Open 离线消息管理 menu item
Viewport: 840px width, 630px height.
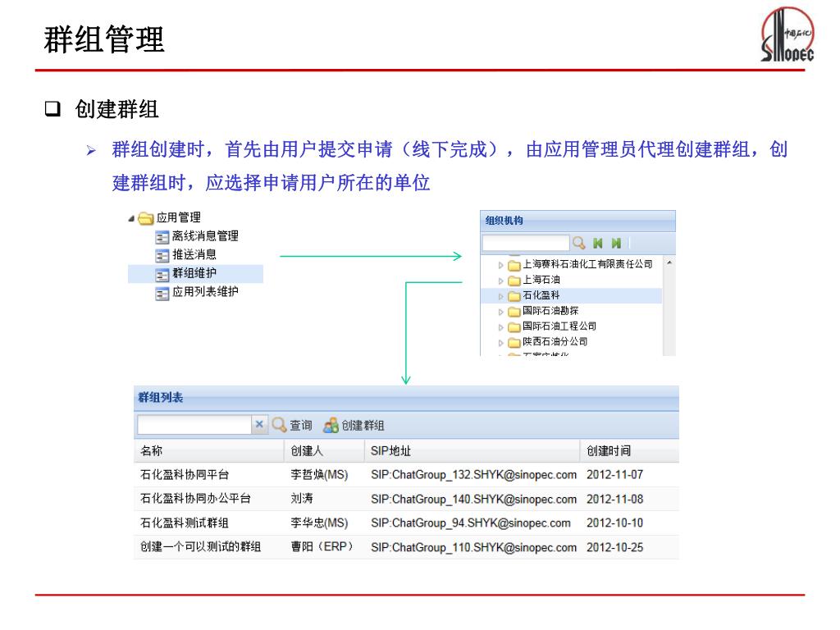pyautogui.click(x=205, y=235)
